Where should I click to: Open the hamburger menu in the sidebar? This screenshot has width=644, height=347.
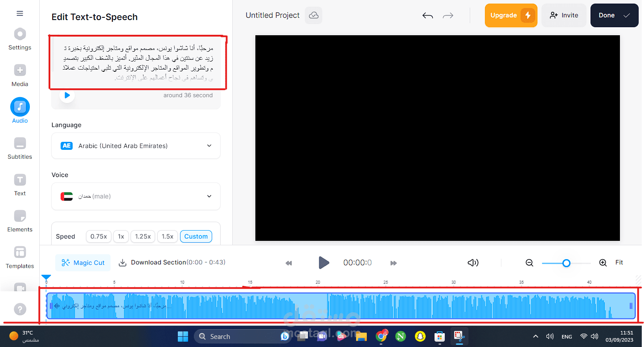20,13
